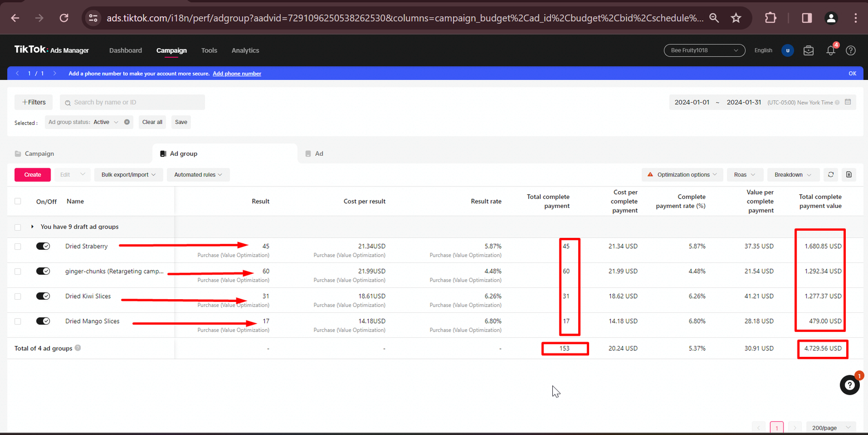Click the browser address bar URL
Image resolution: width=868 pixels, height=435 pixels.
[405, 18]
